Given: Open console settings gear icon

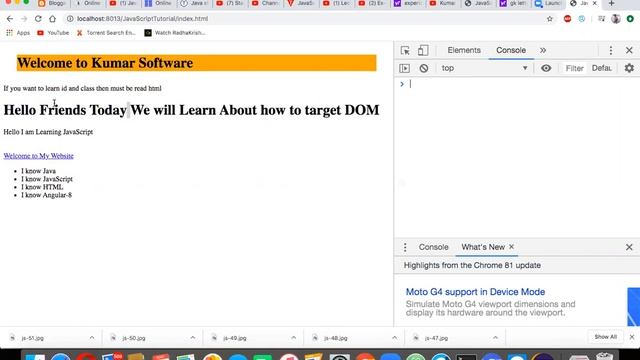Looking at the screenshot, I should [x=629, y=68].
